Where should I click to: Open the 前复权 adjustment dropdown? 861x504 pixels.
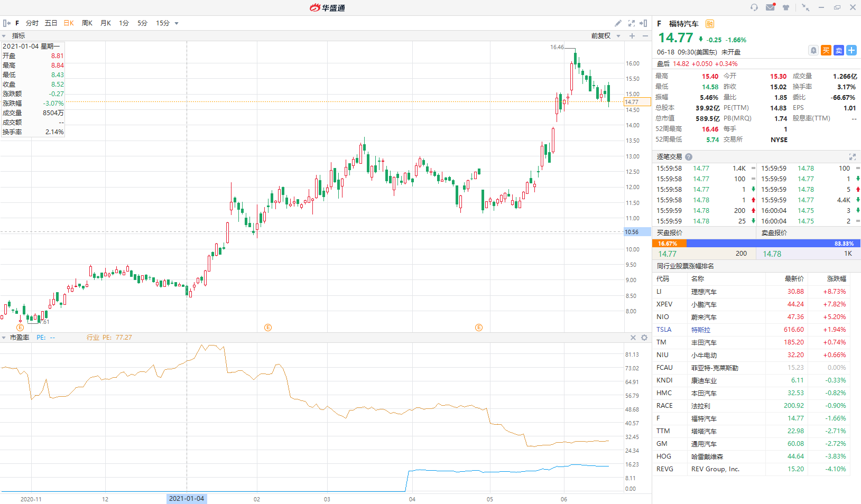pyautogui.click(x=606, y=36)
